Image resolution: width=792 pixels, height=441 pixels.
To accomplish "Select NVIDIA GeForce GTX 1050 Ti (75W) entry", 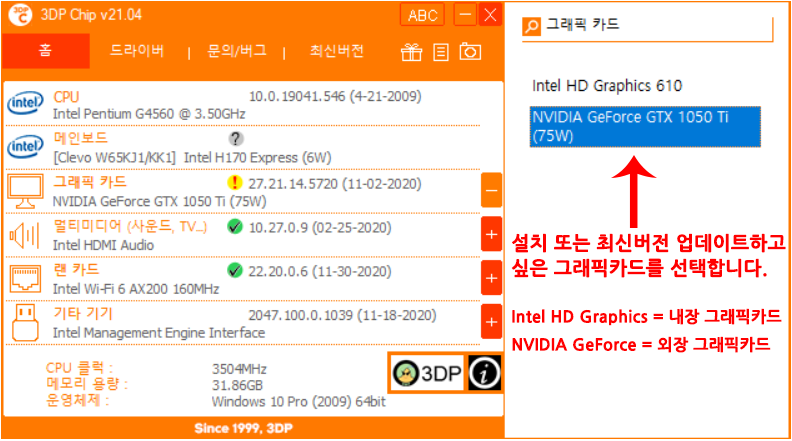I will pos(645,127).
